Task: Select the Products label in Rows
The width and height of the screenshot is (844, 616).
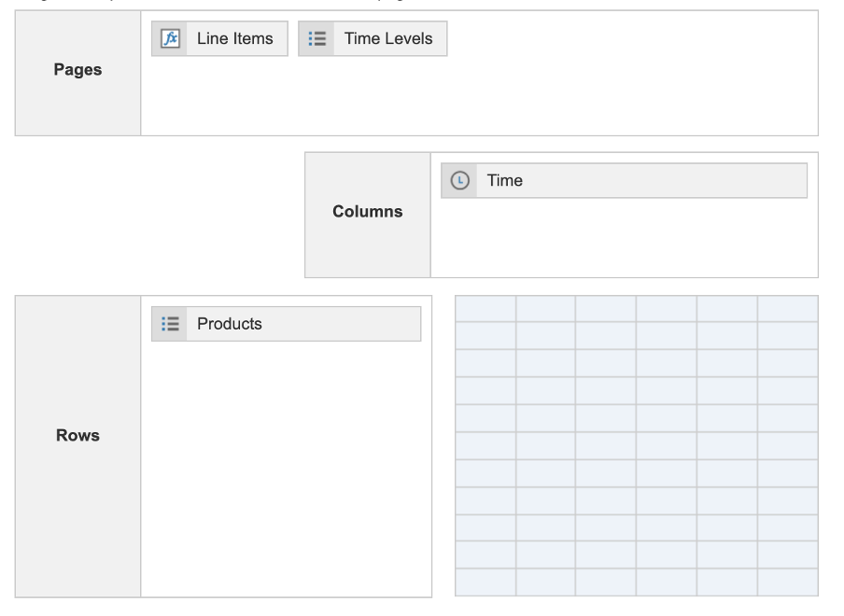Action: (x=230, y=324)
